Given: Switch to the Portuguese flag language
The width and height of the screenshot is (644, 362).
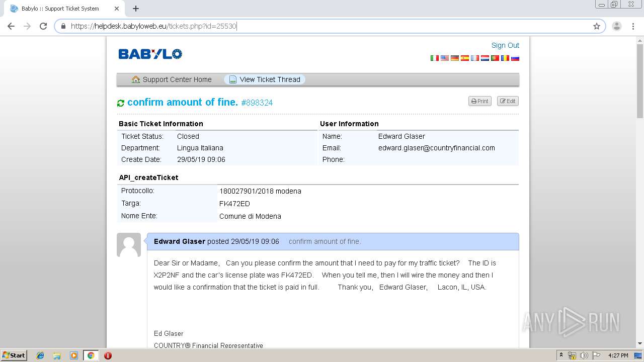Looking at the screenshot, I should (x=495, y=58).
